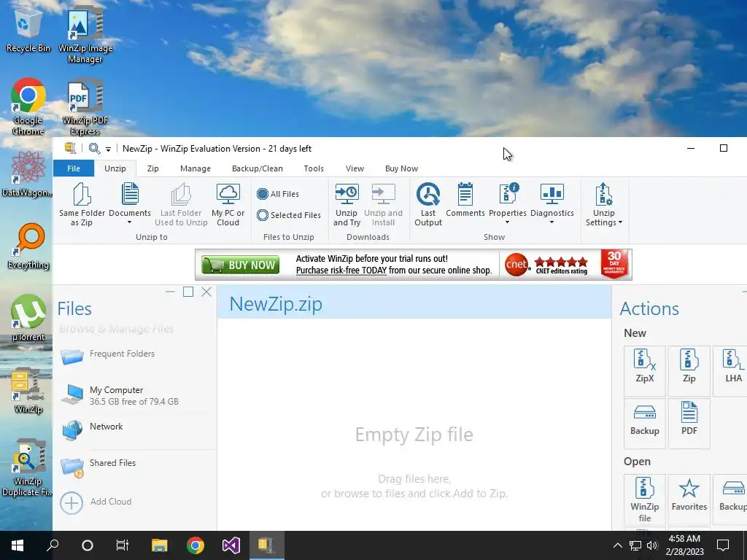
Task: Click the cnet editors rating badge
Action: coord(546,265)
